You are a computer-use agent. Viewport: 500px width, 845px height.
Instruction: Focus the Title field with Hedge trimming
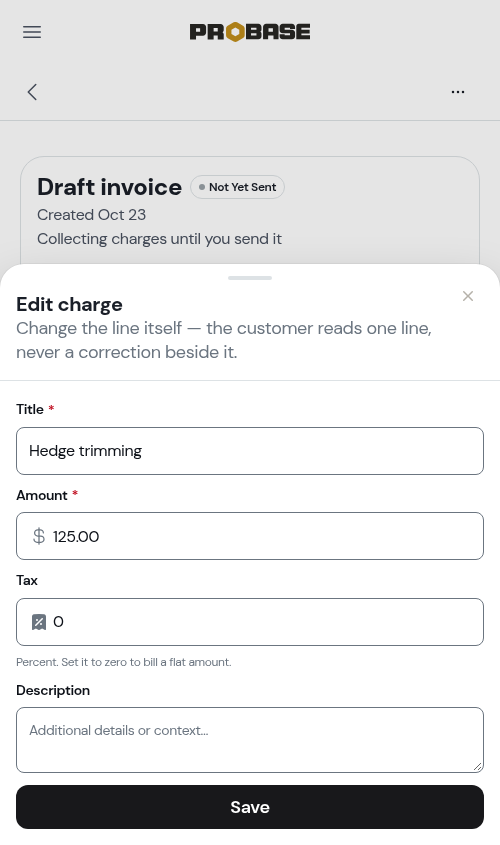250,451
